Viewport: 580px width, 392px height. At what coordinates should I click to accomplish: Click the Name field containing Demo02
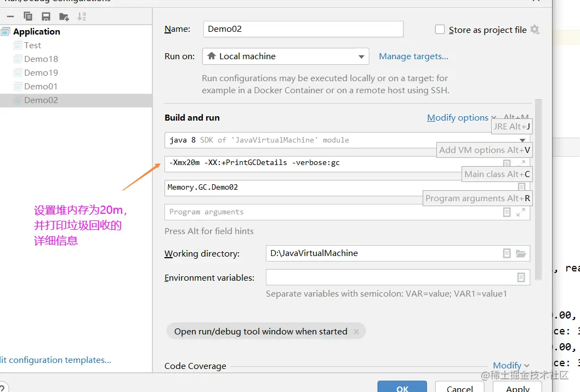click(x=303, y=29)
